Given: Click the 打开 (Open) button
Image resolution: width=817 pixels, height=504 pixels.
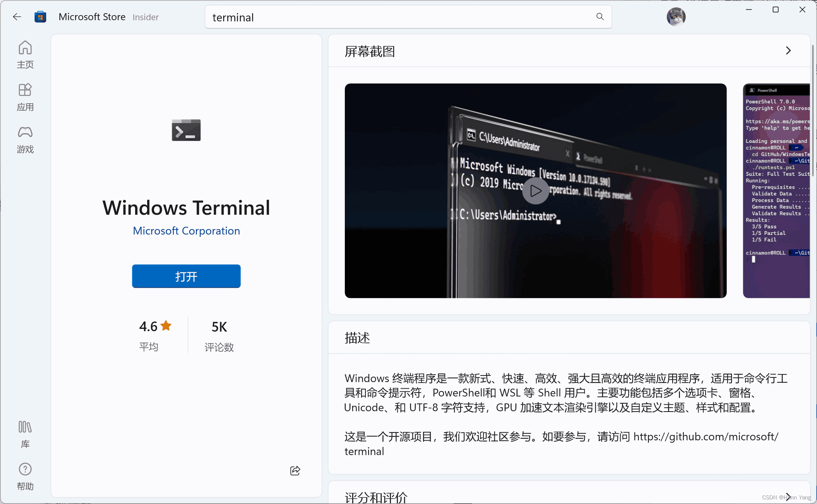Looking at the screenshot, I should (x=186, y=276).
